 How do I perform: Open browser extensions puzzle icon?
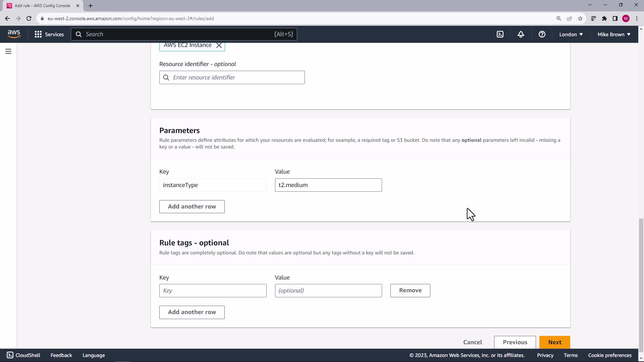(x=604, y=18)
